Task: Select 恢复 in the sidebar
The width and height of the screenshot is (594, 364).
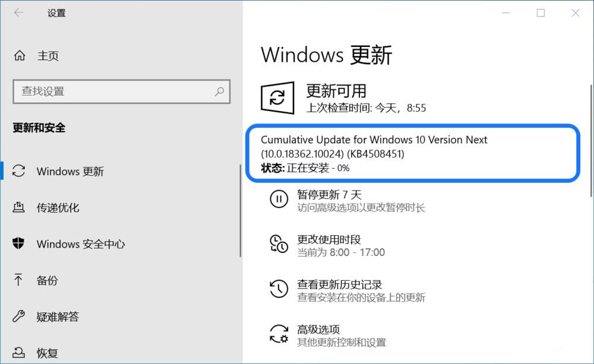Action: point(48,353)
